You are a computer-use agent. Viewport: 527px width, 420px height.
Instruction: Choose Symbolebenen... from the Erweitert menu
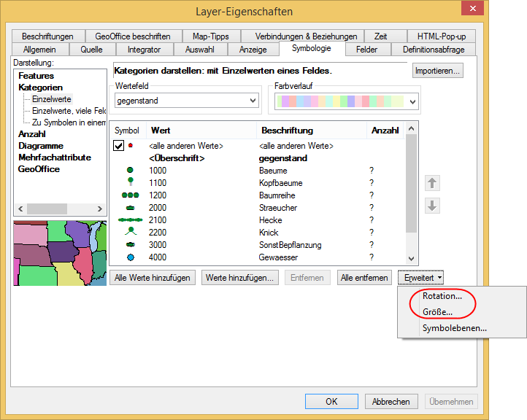click(455, 328)
